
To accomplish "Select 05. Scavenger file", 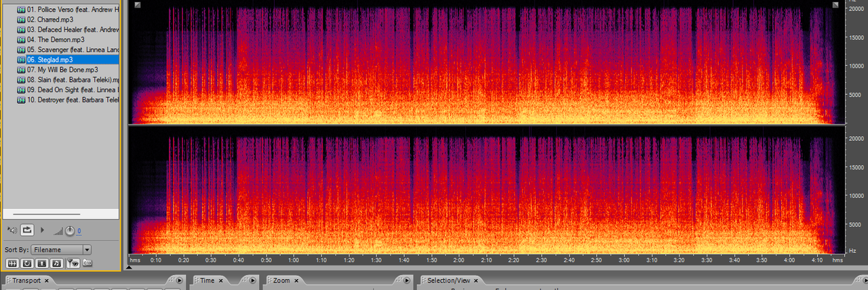I will click(x=73, y=49).
